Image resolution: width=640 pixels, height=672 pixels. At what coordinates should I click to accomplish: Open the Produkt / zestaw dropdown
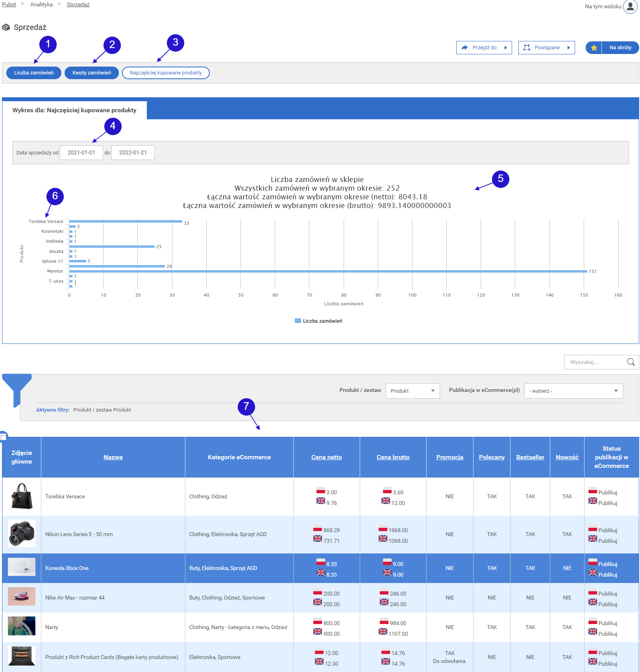[412, 391]
